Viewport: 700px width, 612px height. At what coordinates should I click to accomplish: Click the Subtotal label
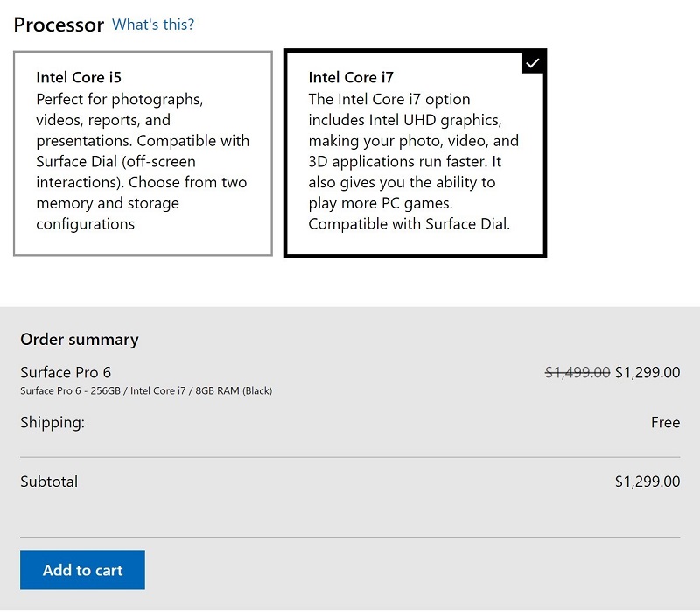pos(49,482)
